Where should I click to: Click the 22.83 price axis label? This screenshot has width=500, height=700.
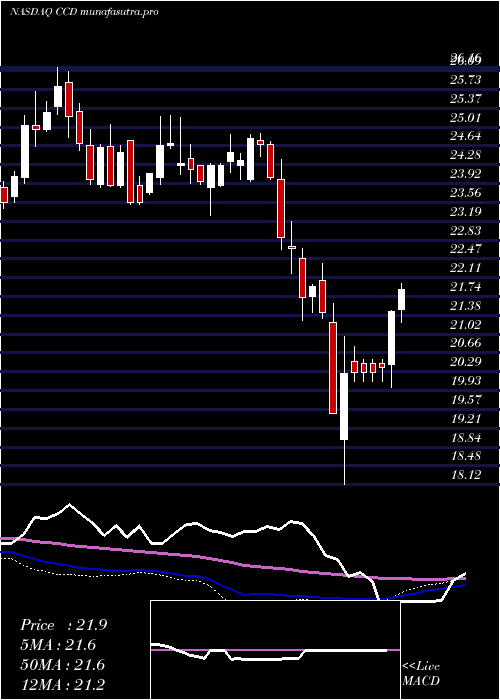coord(466,230)
